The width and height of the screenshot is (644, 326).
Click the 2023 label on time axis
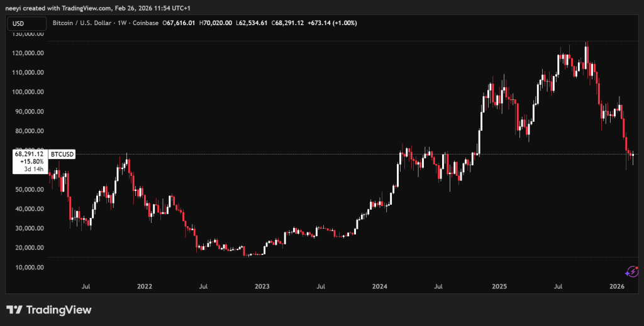point(262,286)
